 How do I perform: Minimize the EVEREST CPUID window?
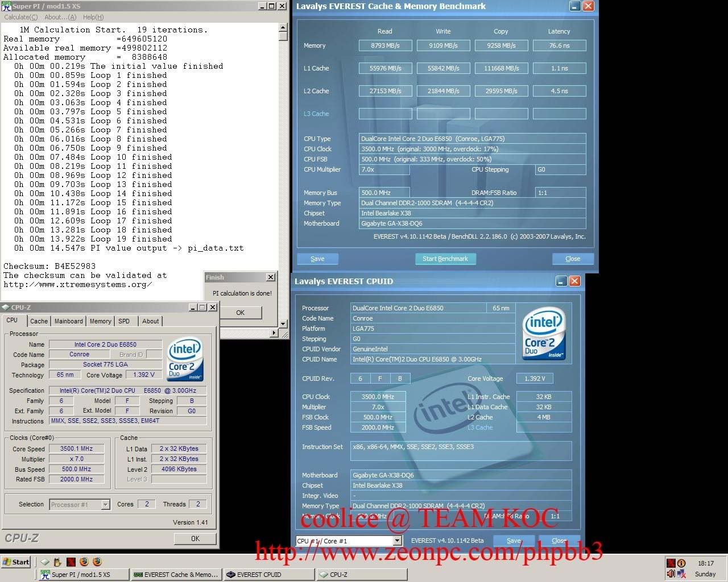[x=561, y=281]
